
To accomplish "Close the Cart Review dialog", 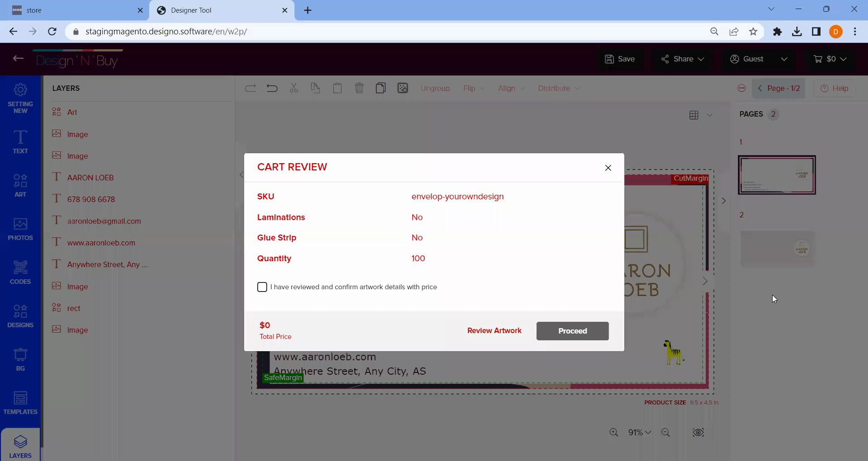I will click(x=608, y=168).
